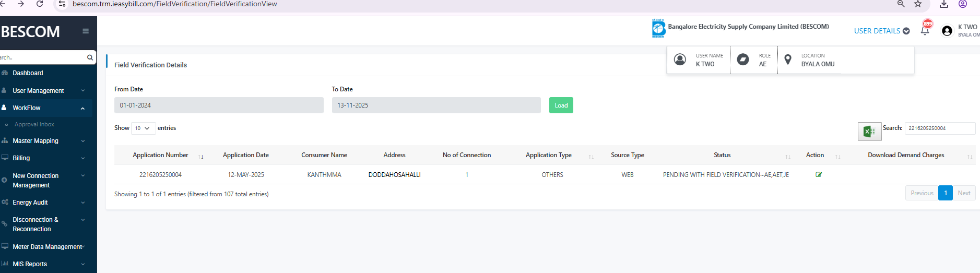Viewport: 980px width, 273px height.
Task: Expand Disconnection & Reconnection menu
Action: [46, 224]
